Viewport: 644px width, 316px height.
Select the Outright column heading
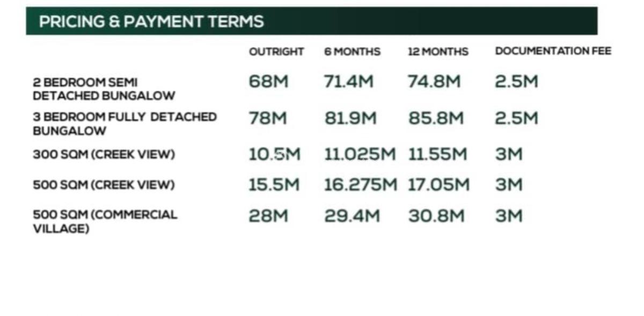click(x=276, y=52)
